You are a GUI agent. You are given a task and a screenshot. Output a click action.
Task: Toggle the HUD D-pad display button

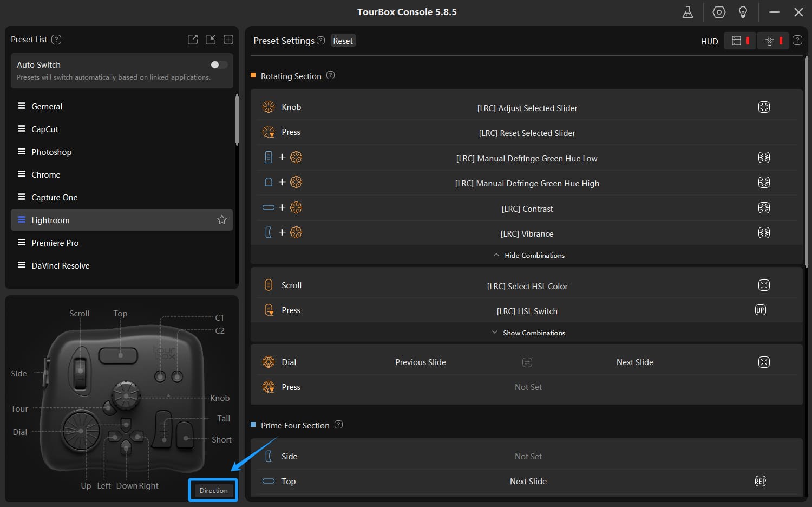tap(773, 41)
